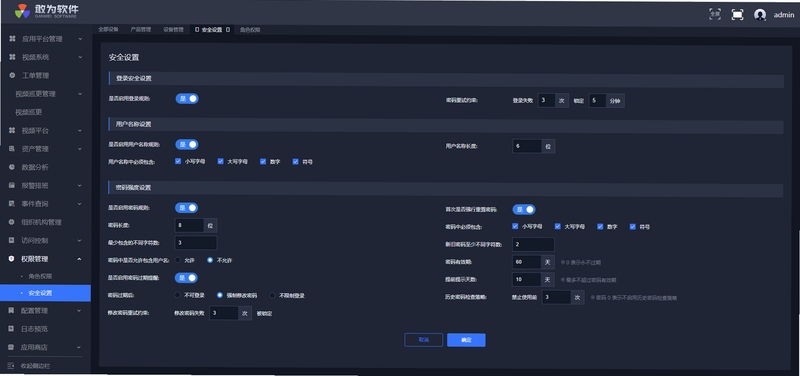Expand the 视频系统 menu chevron
The width and height of the screenshot is (800, 376).
coord(80,57)
